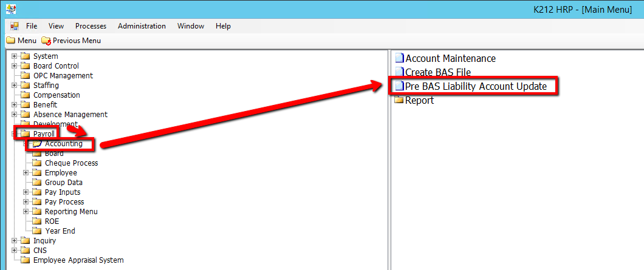Expand the Inquiry tree node
Image resolution: width=644 pixels, height=270 pixels.
(14, 241)
